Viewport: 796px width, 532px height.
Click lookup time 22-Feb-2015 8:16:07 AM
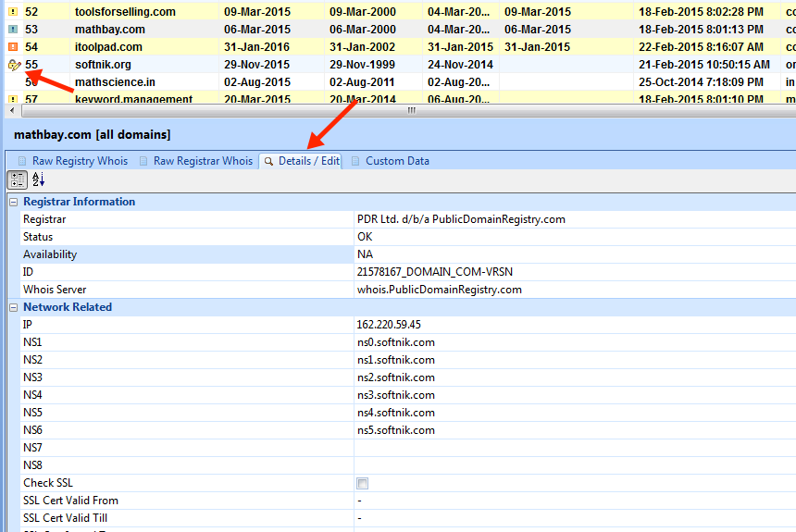click(x=701, y=47)
